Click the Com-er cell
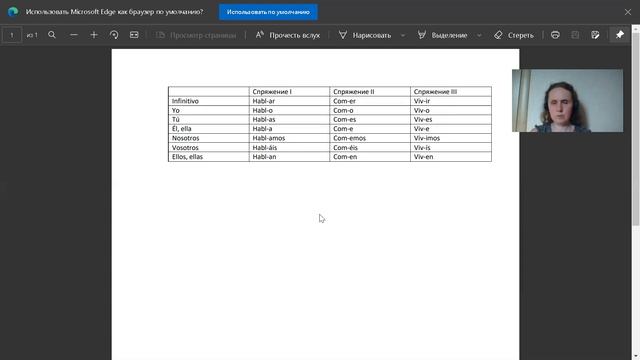 click(x=370, y=101)
